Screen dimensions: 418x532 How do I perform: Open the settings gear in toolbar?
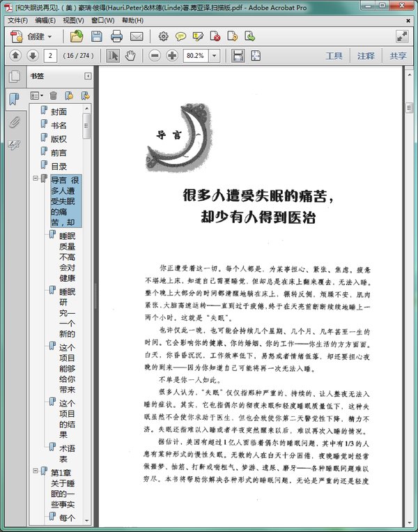(x=164, y=36)
